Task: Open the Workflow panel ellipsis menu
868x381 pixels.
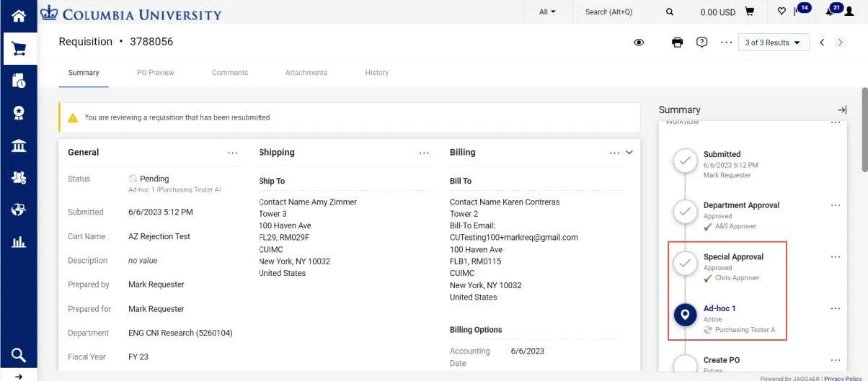Action: 836,123
